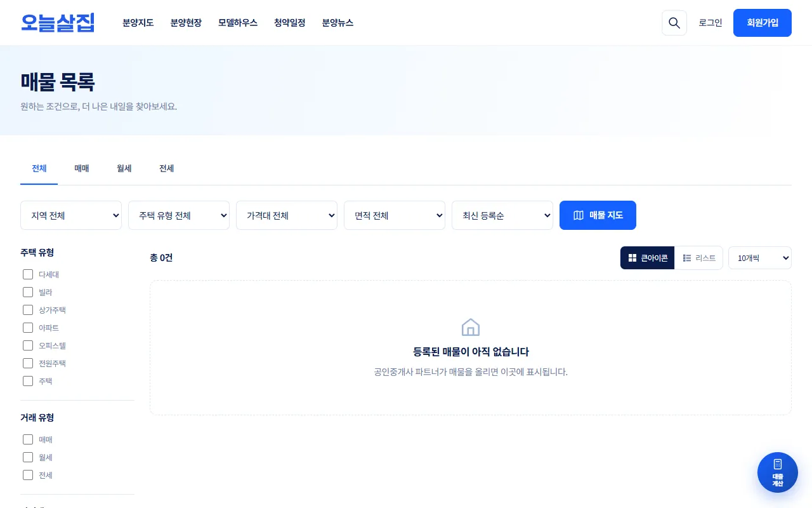
Task: Click the 총 0건 count text
Action: pyautogui.click(x=161, y=258)
